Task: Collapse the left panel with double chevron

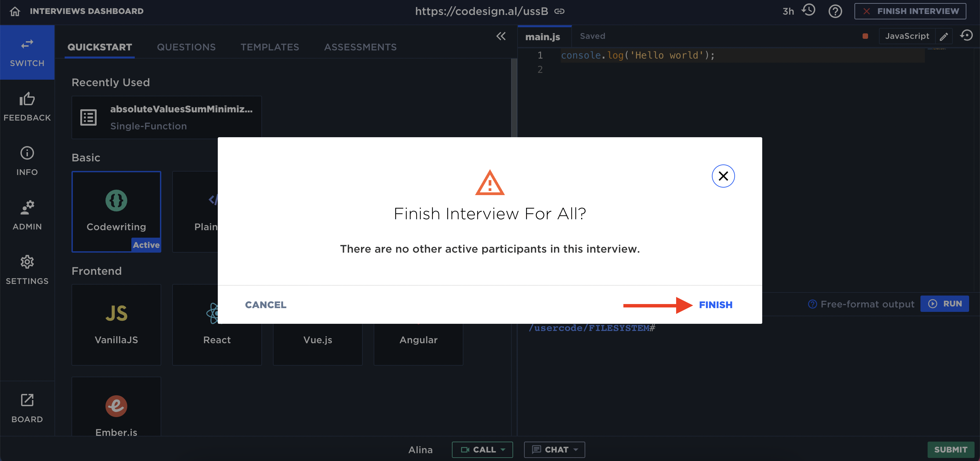Action: (501, 36)
